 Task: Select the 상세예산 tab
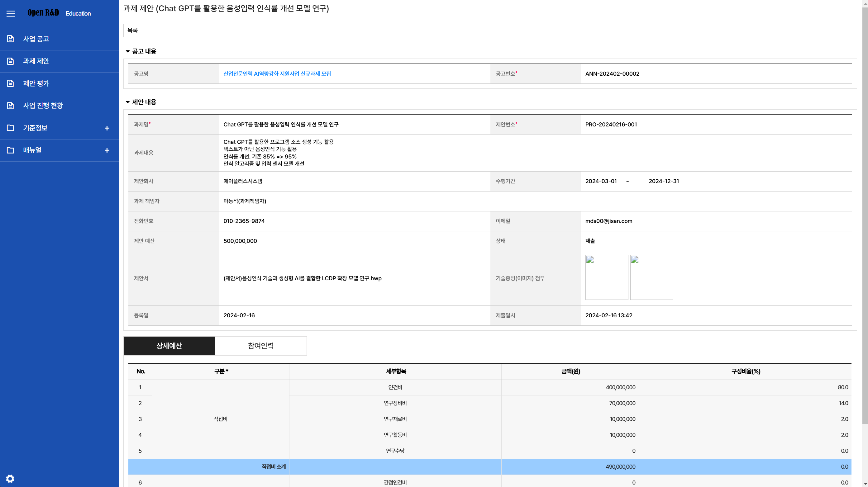pos(169,346)
